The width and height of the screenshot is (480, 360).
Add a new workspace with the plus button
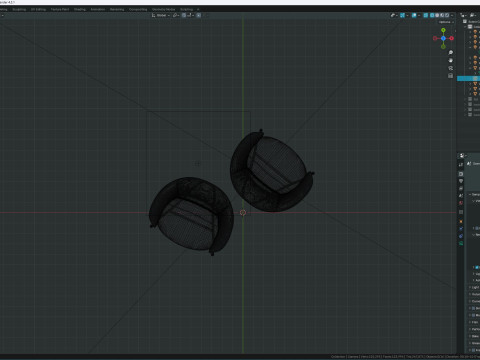coord(198,9)
